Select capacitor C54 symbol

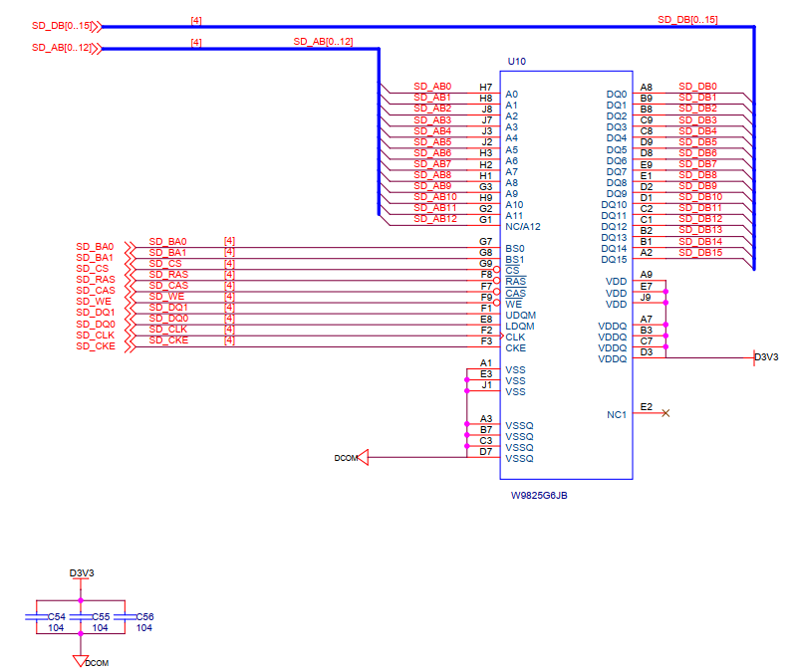pyautogui.click(x=35, y=617)
